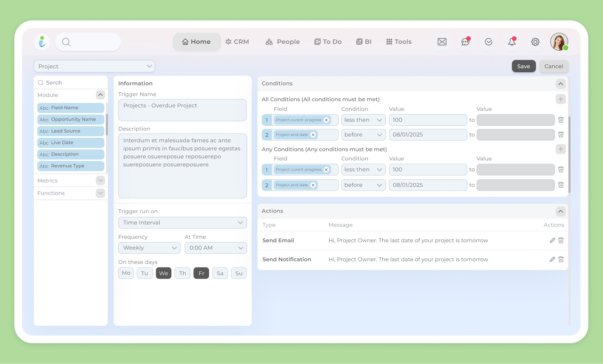Click the Cancel button
The height and width of the screenshot is (364, 603).
[554, 66]
